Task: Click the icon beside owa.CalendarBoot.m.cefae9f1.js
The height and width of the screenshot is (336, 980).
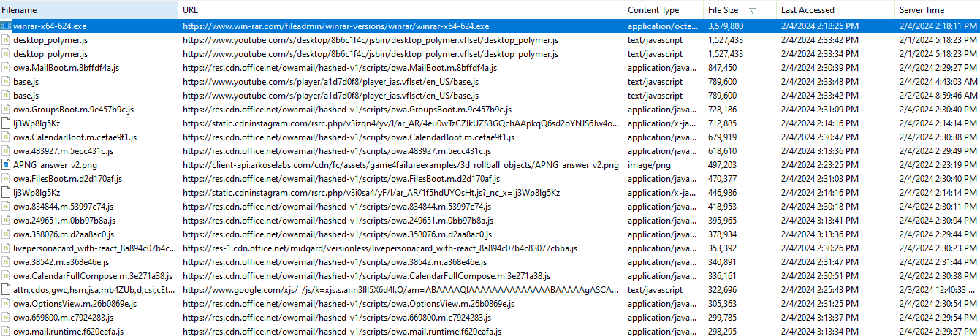Action: pos(6,137)
